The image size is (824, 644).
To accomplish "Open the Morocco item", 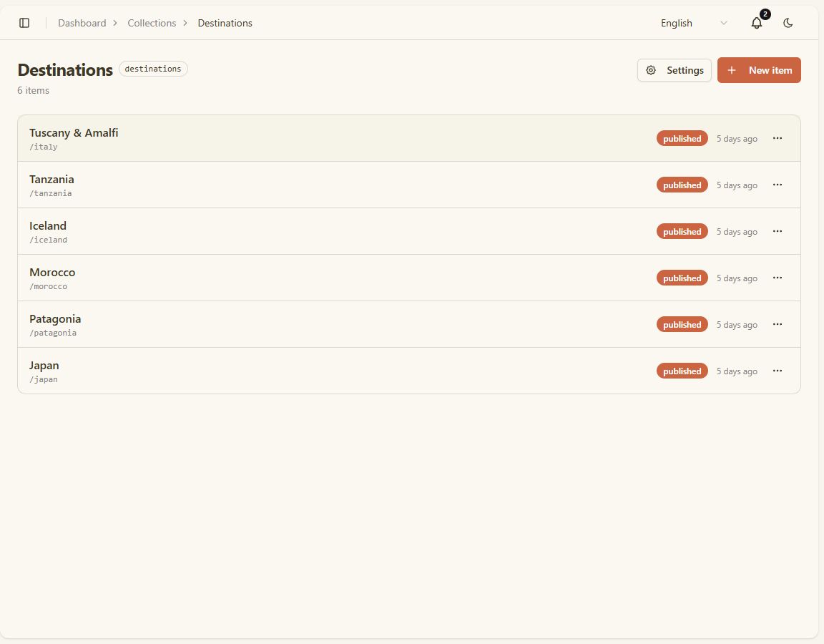I will (x=409, y=278).
